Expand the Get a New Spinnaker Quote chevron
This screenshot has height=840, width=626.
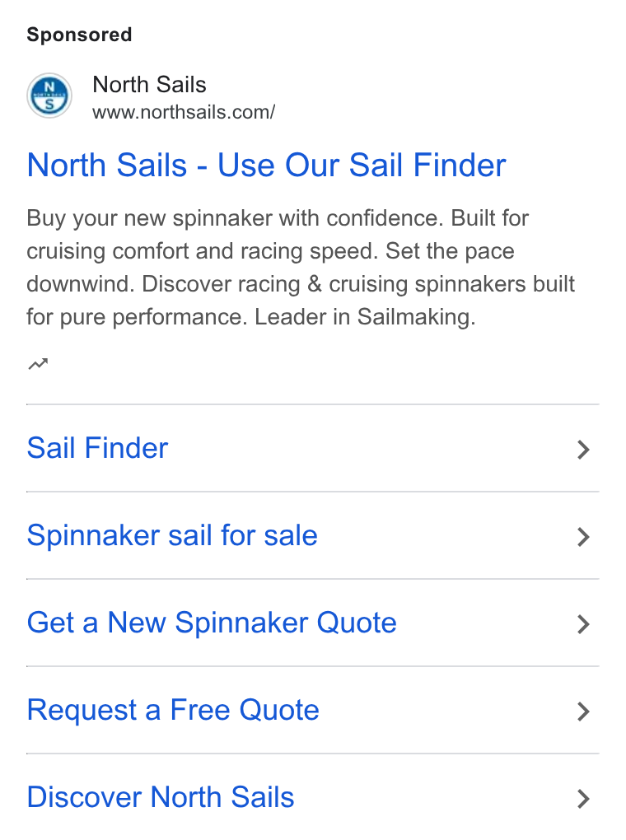click(583, 623)
